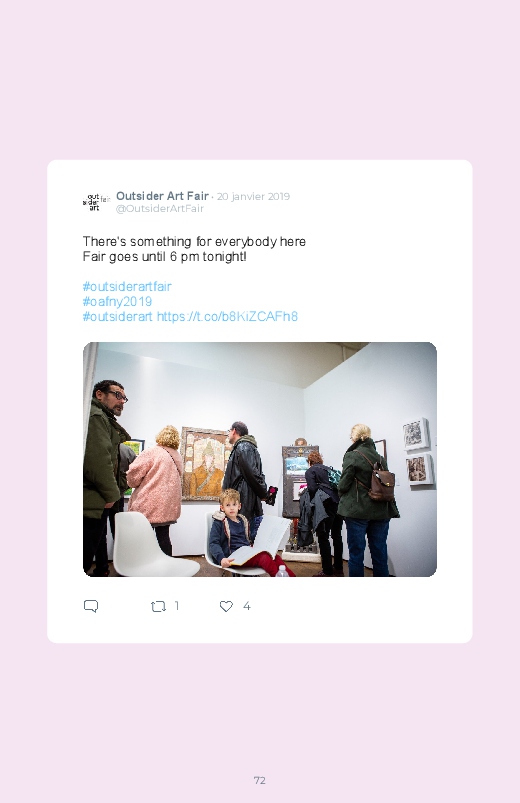Click the retweet count showing 1

tap(177, 606)
